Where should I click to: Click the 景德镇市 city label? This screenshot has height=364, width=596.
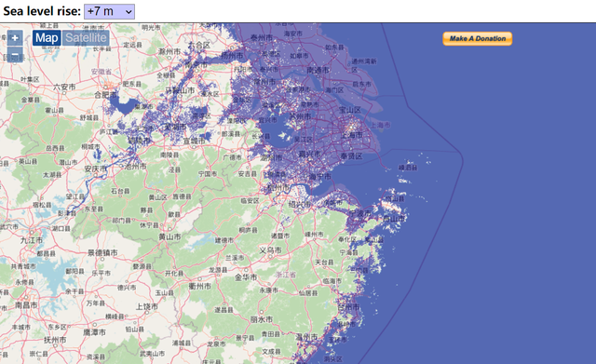[102, 252]
